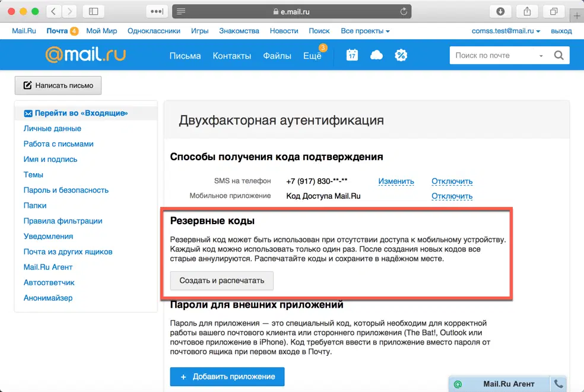Open Ещё menu in header
Image resolution: width=584 pixels, height=392 pixels.
pos(312,56)
